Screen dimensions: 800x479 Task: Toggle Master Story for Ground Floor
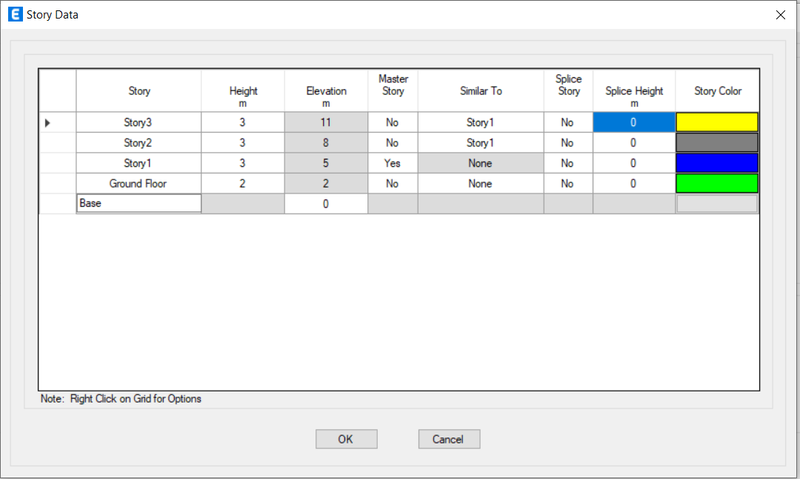coord(393,184)
